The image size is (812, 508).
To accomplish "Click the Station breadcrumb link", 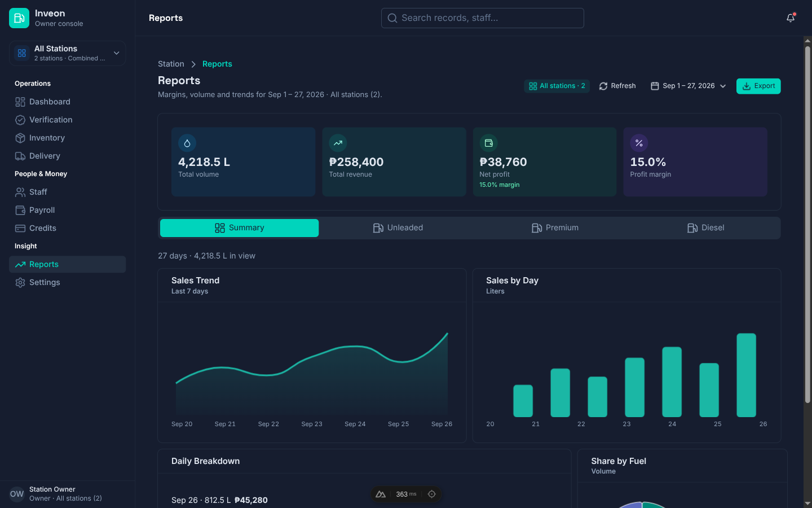I will pos(171,64).
